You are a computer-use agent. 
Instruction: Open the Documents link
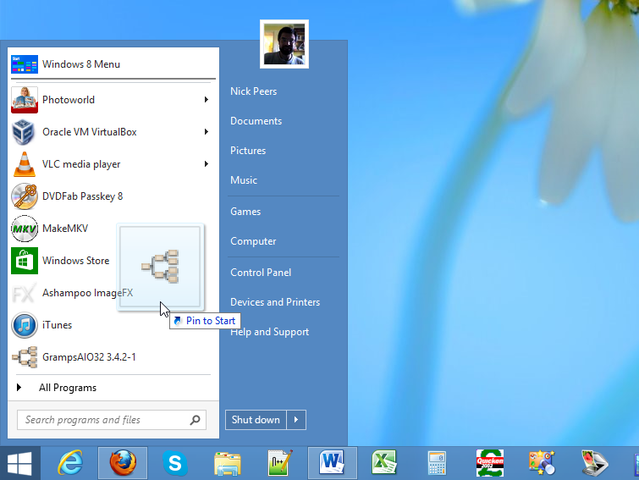(x=256, y=121)
